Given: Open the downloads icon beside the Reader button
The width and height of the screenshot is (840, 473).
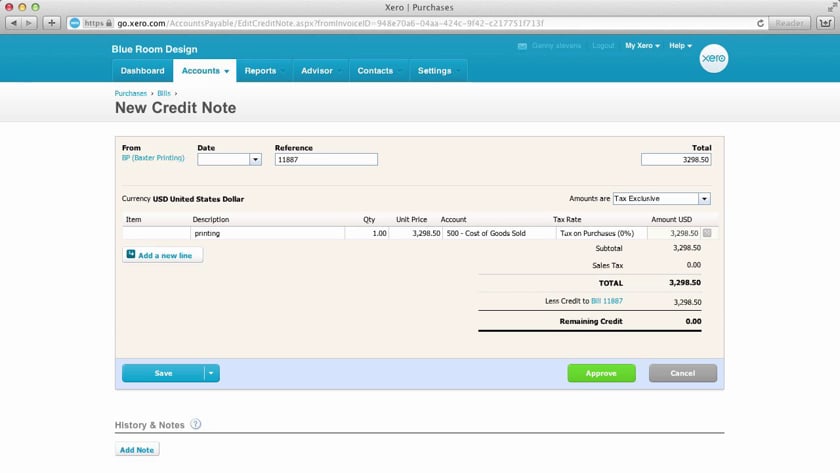Looking at the screenshot, I should 825,23.
